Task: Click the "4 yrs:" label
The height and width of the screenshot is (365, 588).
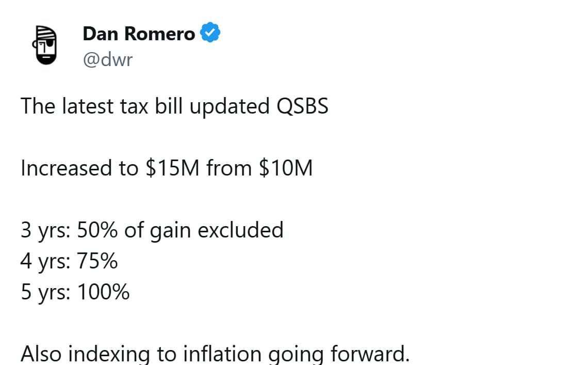Action: click(46, 262)
